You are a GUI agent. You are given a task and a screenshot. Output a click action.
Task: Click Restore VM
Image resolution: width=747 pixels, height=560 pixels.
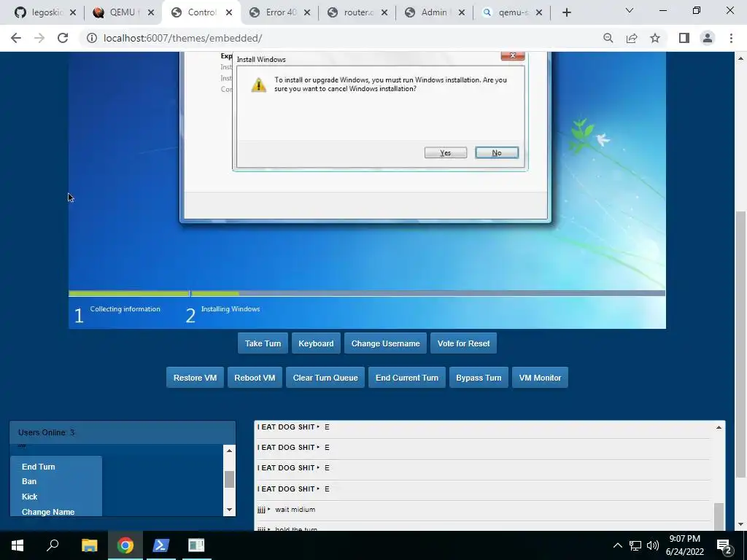point(195,378)
